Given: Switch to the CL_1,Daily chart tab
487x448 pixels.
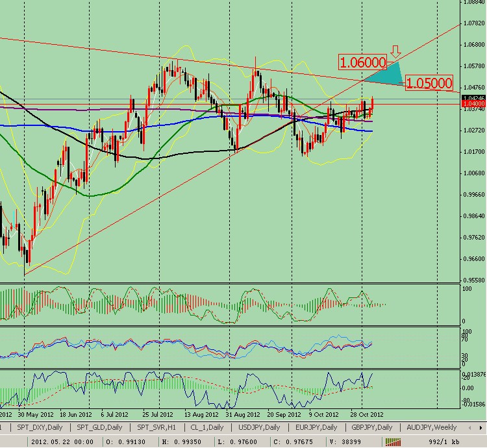Looking at the screenshot, I should pyautogui.click(x=207, y=427).
